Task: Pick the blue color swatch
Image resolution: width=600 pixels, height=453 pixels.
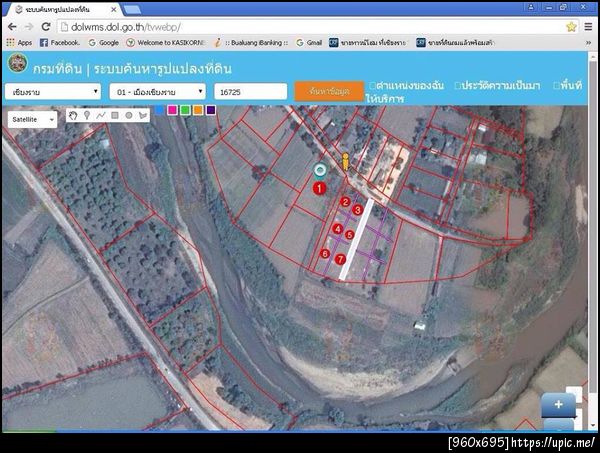Action: coord(159,110)
